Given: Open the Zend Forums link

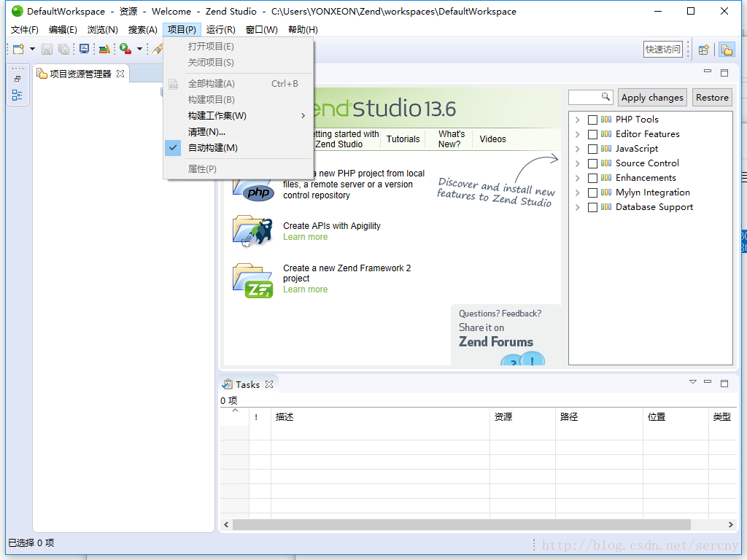Looking at the screenshot, I should tap(496, 342).
